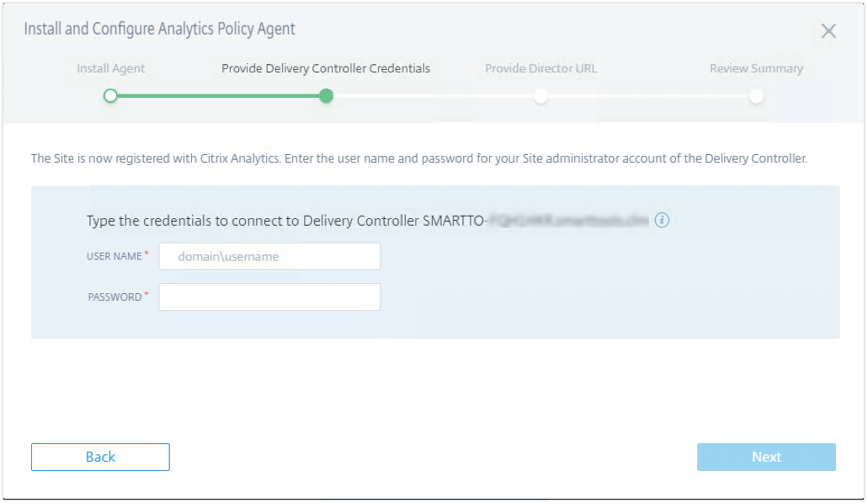Focus the User Name input field
Image resolution: width=868 pixels, height=503 pixels.
pyautogui.click(x=269, y=256)
